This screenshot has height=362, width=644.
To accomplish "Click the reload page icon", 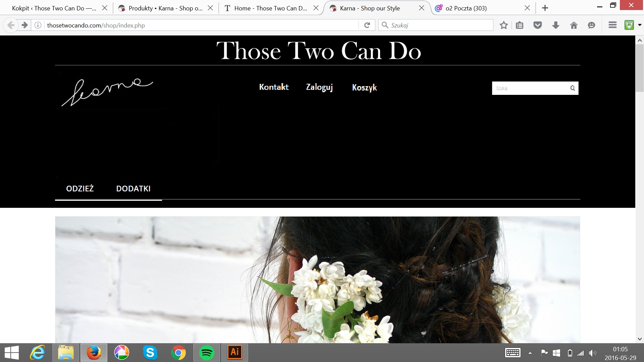I will coord(367,25).
